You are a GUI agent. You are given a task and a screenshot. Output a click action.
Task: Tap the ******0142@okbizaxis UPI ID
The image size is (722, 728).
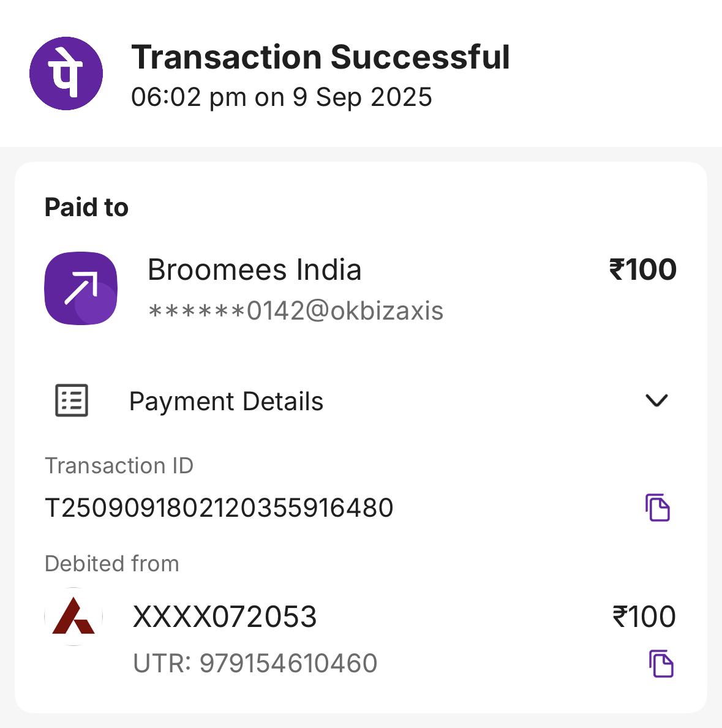tap(296, 310)
